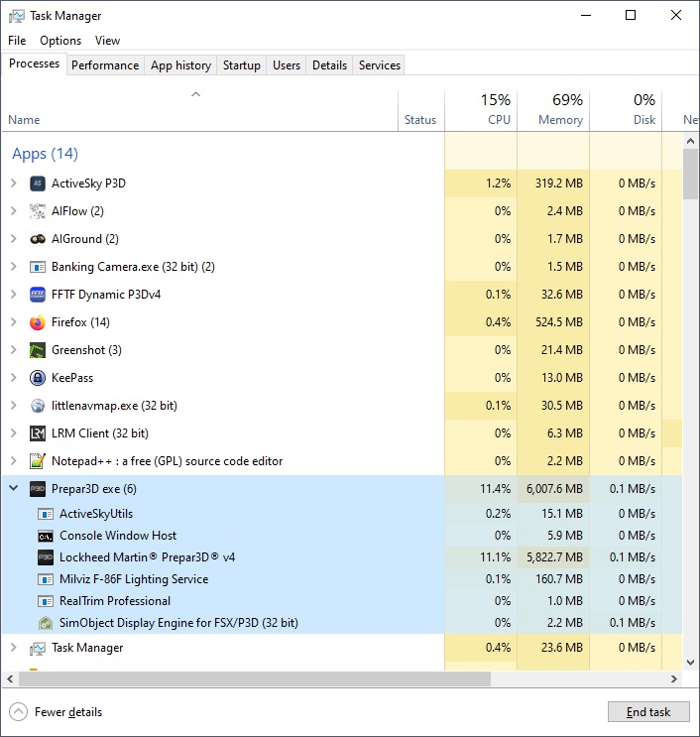700x737 pixels.
Task: Click the SimObject Display Engine icon
Action: (46, 623)
